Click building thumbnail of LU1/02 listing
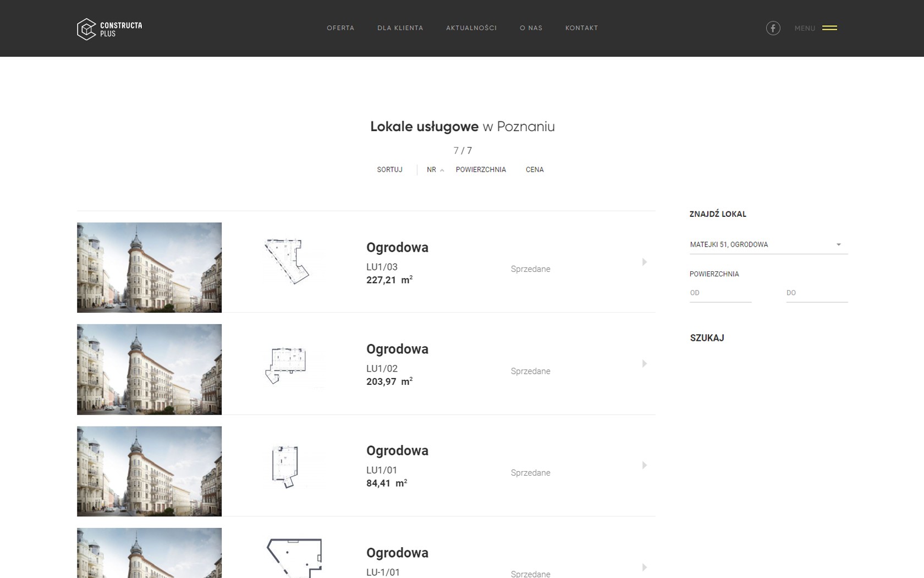924x578 pixels. (149, 369)
